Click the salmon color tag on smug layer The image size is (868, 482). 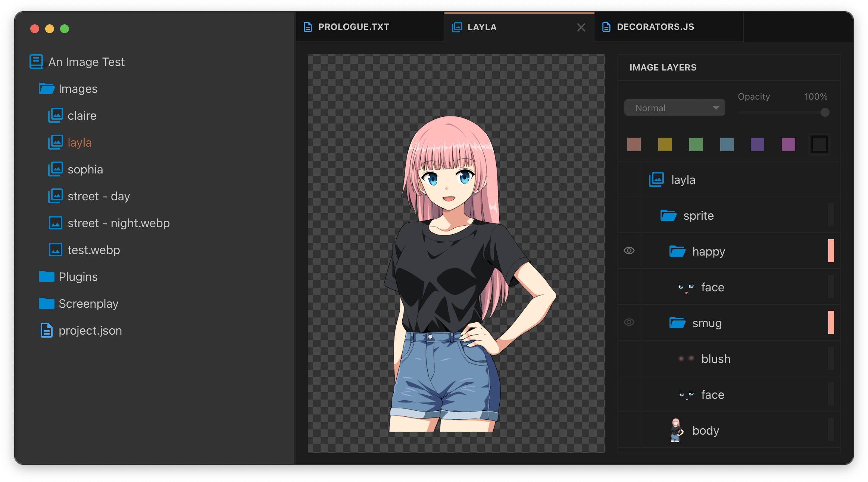pyautogui.click(x=831, y=322)
